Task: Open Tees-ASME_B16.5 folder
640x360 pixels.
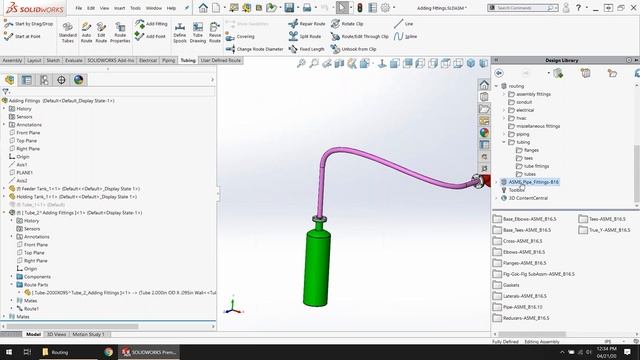Action: click(x=602, y=219)
